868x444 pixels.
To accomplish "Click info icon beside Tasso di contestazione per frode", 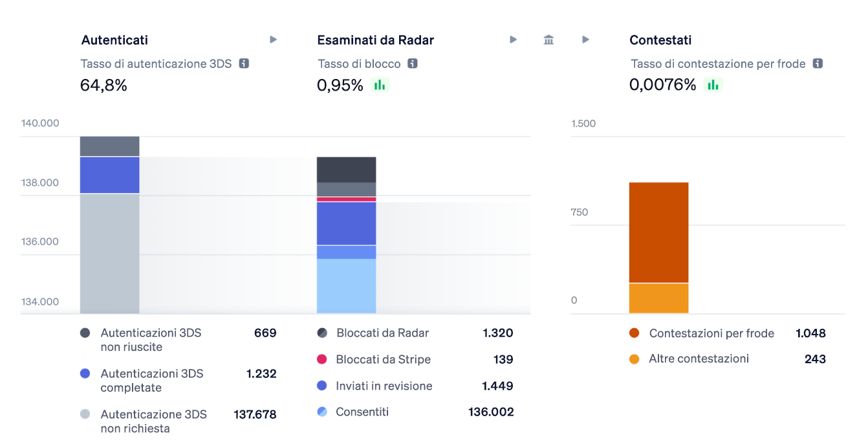I will click(818, 63).
